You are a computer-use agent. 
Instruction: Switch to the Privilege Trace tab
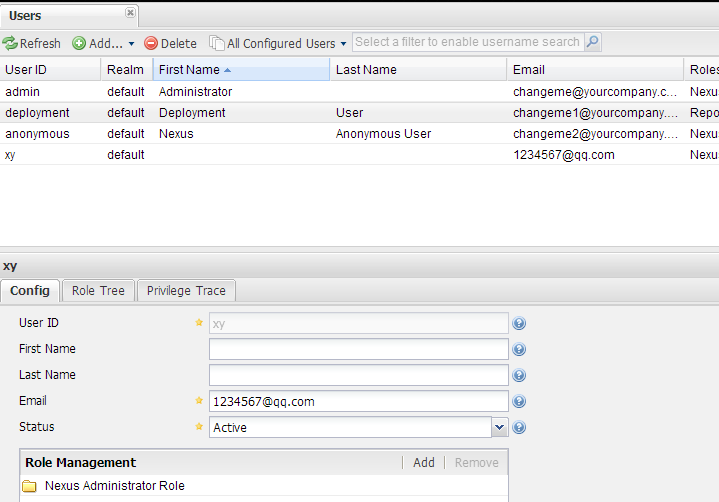click(x=186, y=291)
